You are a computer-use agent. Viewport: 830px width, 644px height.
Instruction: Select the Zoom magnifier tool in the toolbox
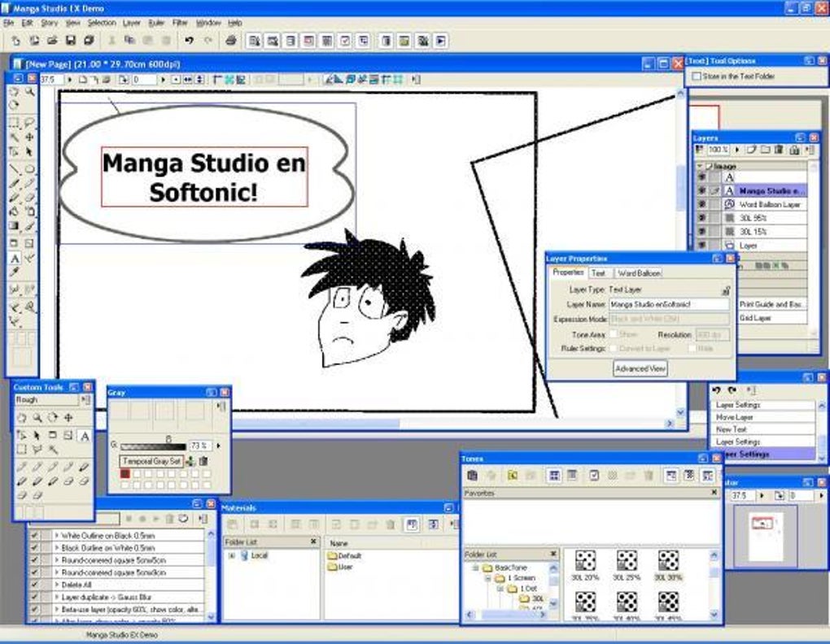click(x=30, y=92)
